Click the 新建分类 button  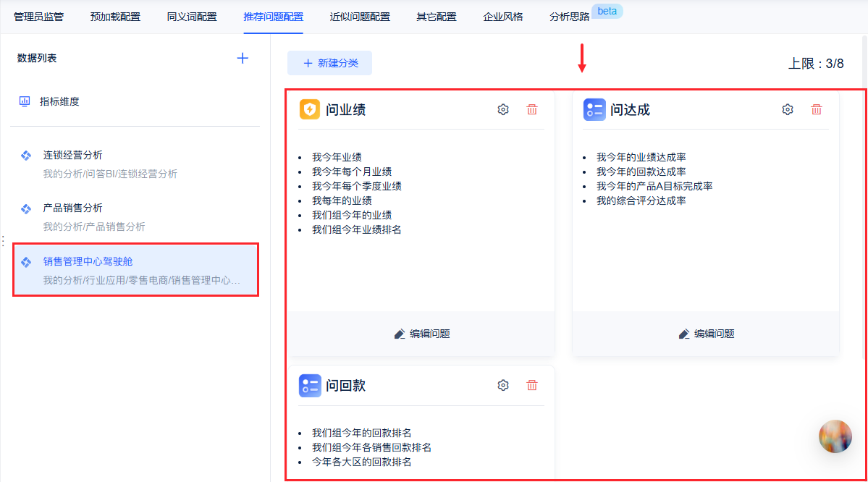point(329,63)
